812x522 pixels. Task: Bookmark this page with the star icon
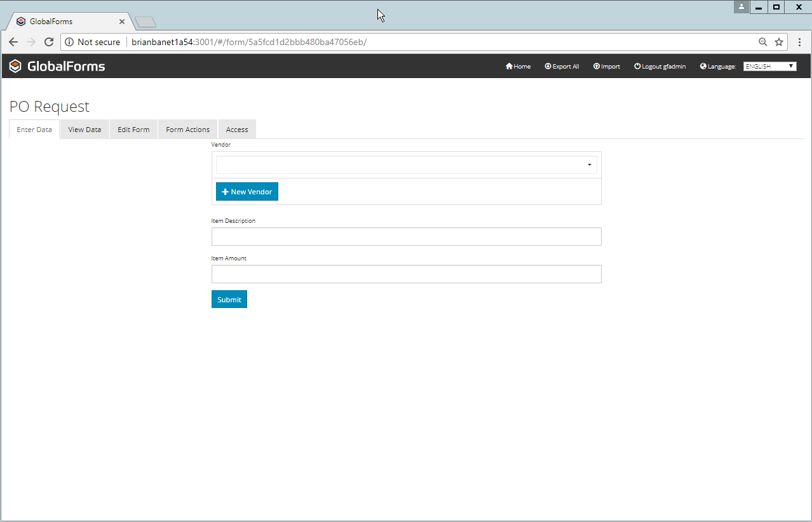click(x=779, y=42)
